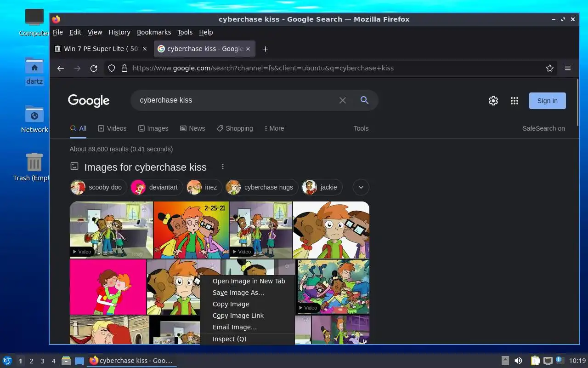Switch to workspace 2 in the taskbar
The width and height of the screenshot is (588, 368).
[x=32, y=361]
